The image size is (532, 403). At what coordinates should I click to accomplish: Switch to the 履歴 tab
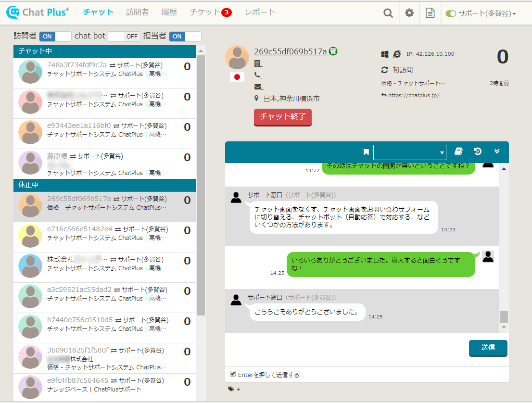click(169, 13)
